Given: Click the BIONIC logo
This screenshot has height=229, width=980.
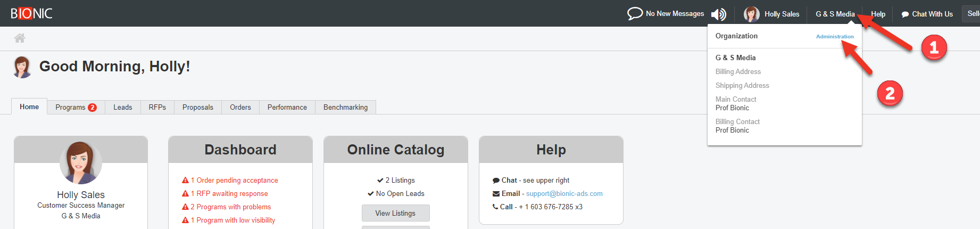Looking at the screenshot, I should tap(31, 13).
